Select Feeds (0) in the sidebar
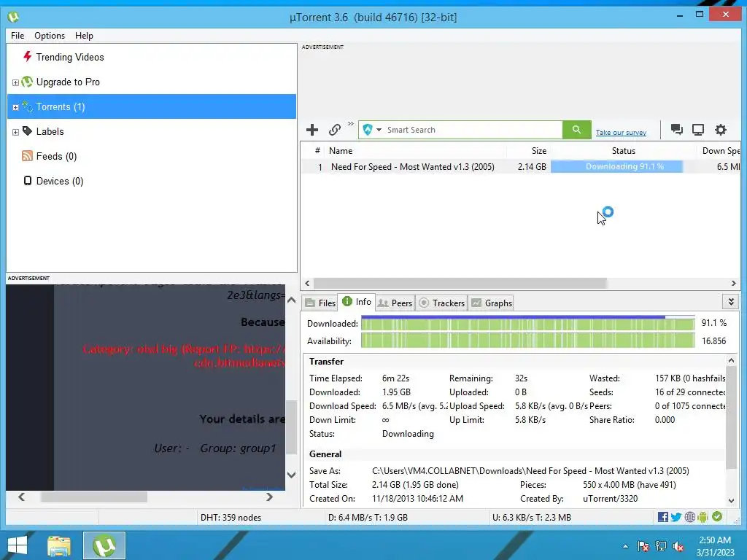The height and width of the screenshot is (560, 747). [57, 156]
